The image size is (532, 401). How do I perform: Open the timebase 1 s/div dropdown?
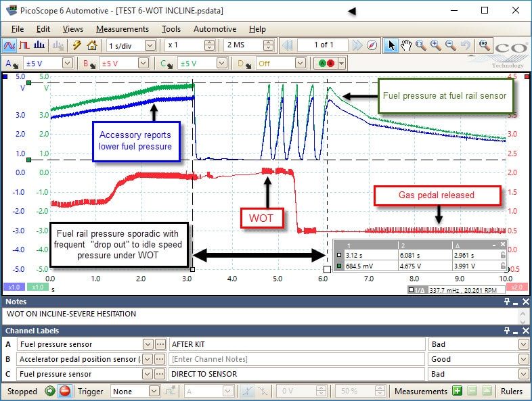click(150, 45)
